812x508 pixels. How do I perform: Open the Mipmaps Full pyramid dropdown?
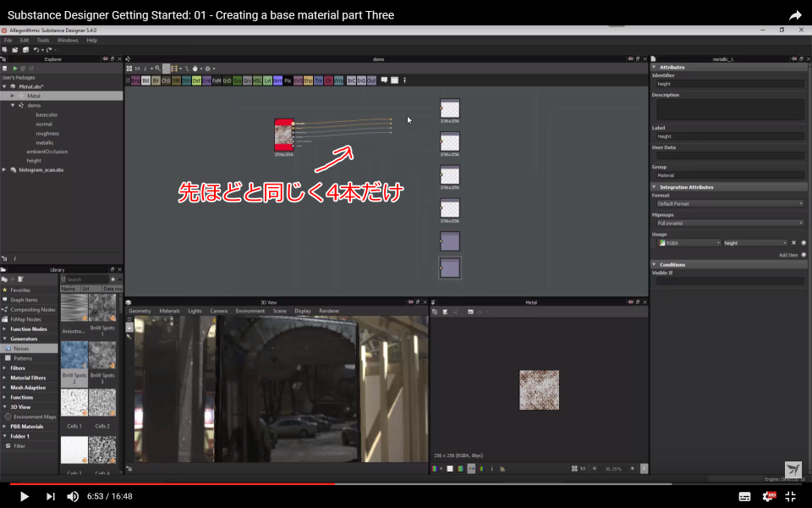pos(730,223)
